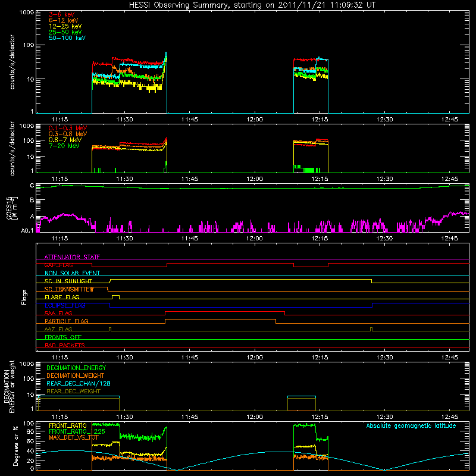Click the SAA_FLAG label
Screen dimensions: 476x476
coord(58,314)
